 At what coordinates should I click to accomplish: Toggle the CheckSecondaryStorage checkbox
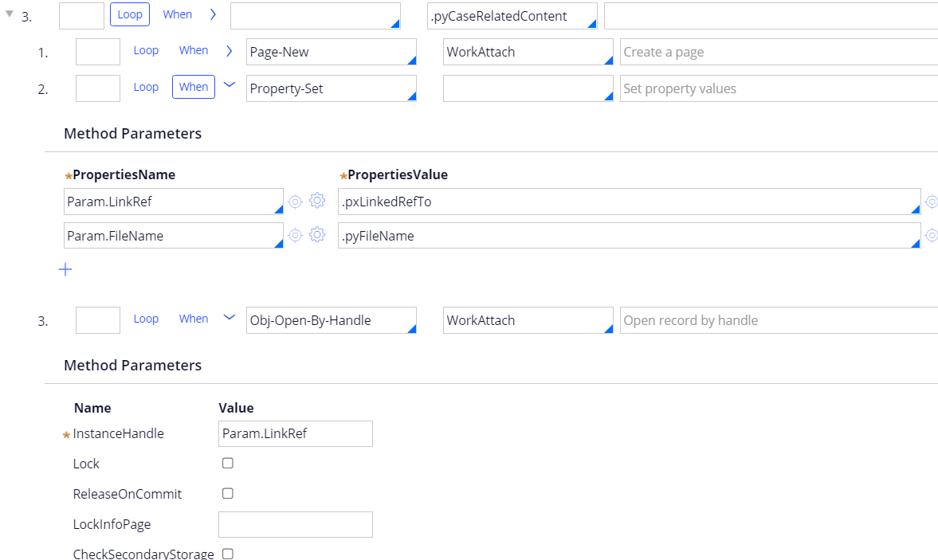[x=227, y=553]
